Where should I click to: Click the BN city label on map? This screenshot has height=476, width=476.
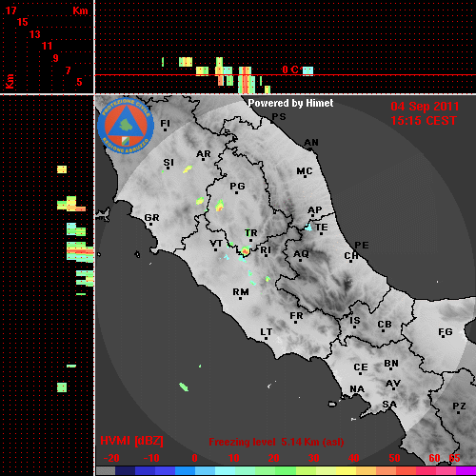(391, 363)
